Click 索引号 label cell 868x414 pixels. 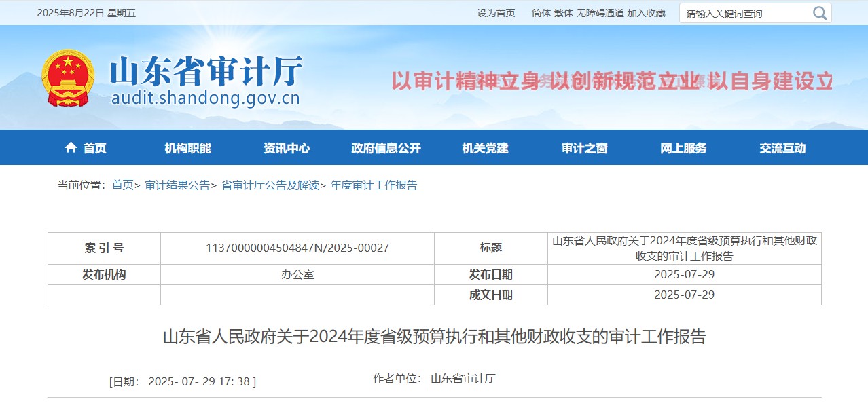point(104,248)
